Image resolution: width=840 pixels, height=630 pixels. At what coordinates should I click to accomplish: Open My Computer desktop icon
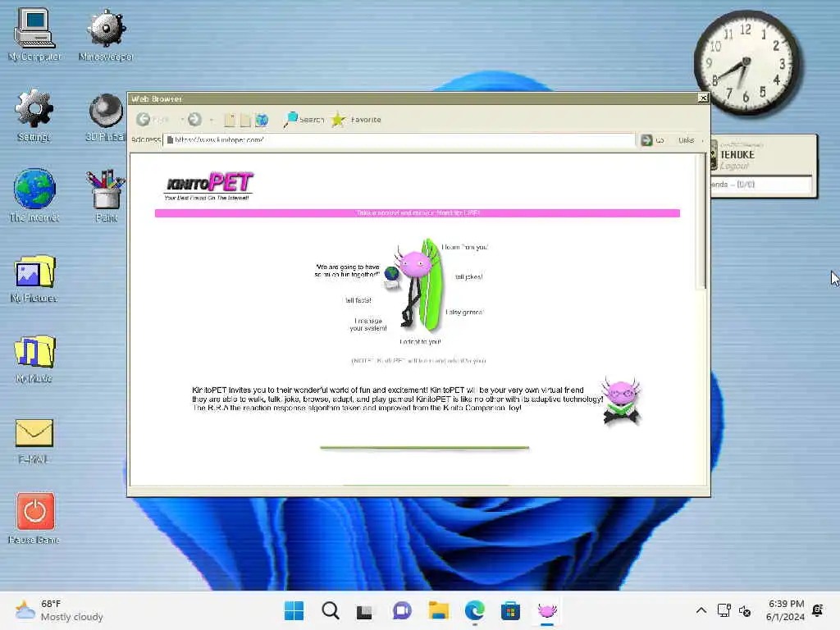tap(34, 34)
